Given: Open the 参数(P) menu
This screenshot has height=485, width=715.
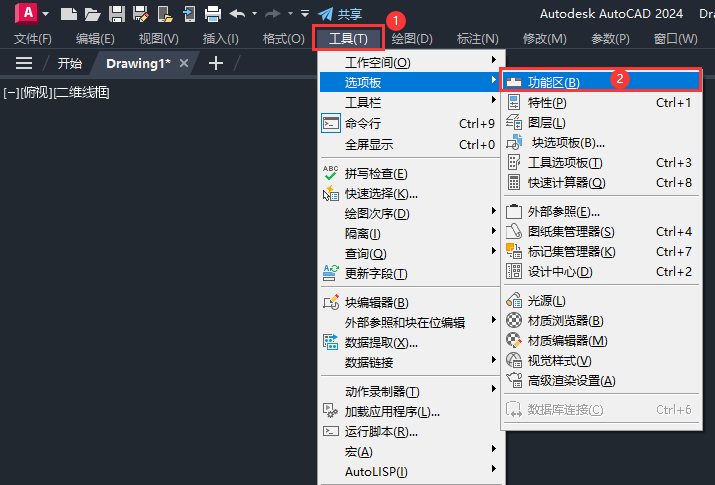Looking at the screenshot, I should click(610, 39).
